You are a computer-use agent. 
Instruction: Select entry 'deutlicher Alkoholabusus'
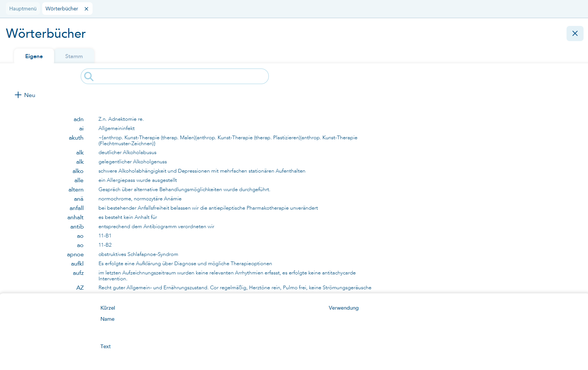(x=127, y=153)
